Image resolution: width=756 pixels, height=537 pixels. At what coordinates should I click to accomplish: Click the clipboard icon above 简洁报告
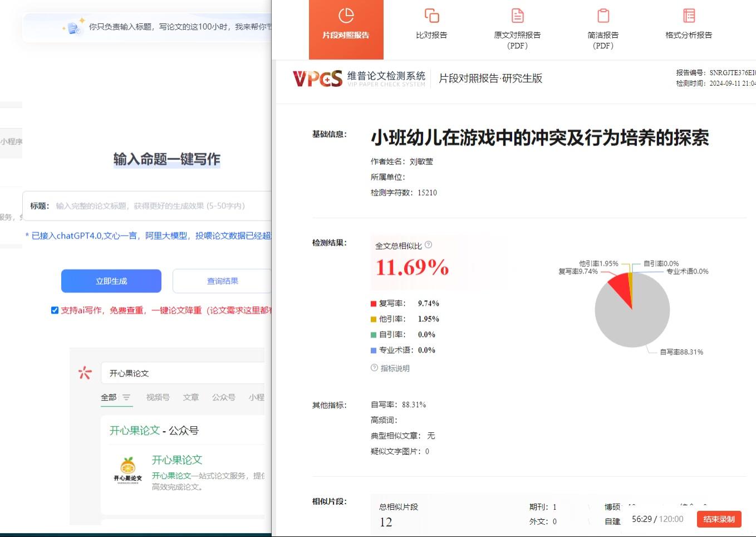[x=603, y=16]
